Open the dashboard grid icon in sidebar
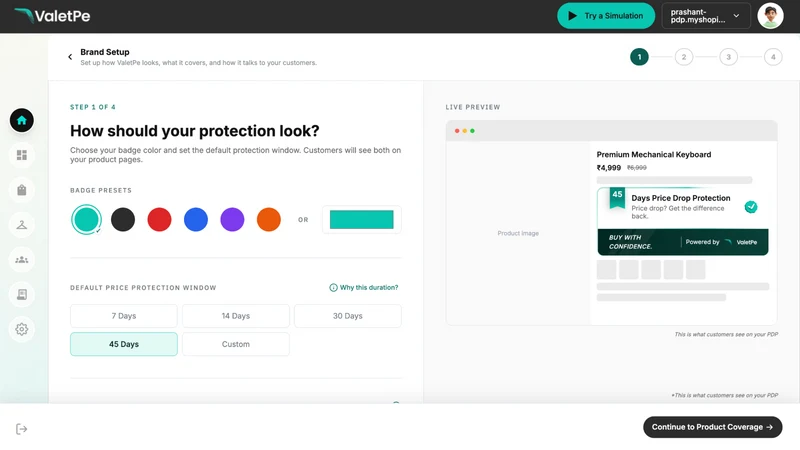Screen dimensions: 800x450 click(x=21, y=155)
